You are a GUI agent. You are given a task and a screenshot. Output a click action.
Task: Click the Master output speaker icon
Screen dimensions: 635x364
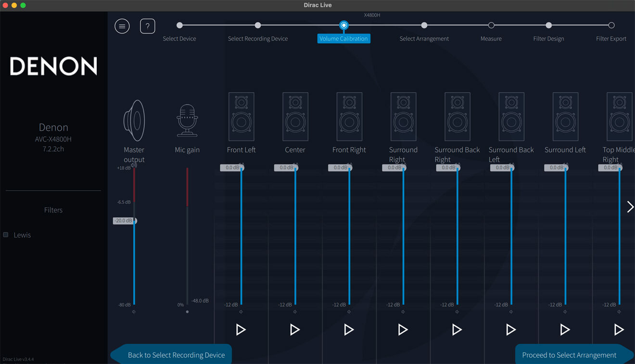134,120
